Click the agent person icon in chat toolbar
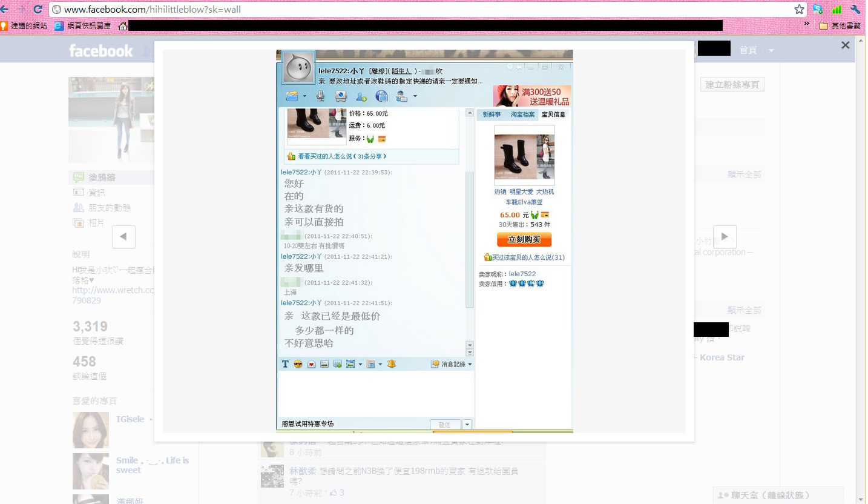The image size is (868, 504). (x=401, y=96)
